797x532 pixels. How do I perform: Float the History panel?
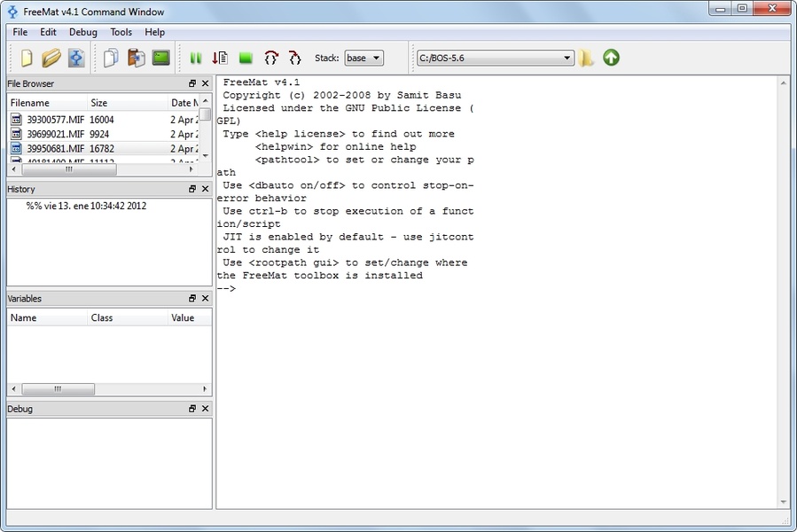point(192,189)
